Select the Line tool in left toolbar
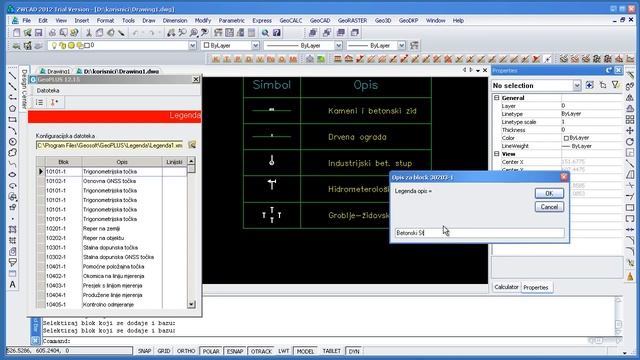640x360 pixels. point(13,76)
